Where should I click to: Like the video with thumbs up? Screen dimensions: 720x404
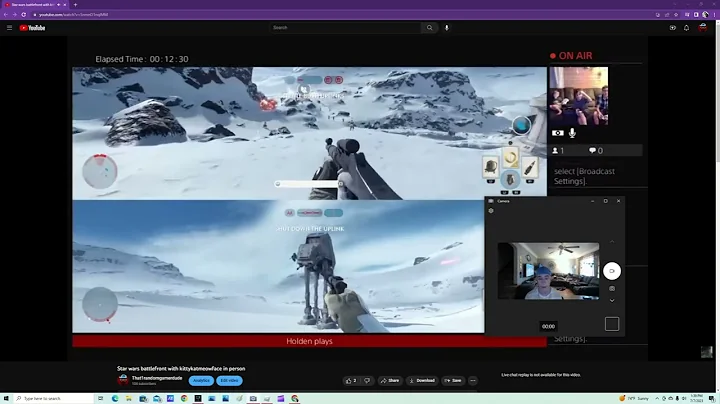coord(351,381)
